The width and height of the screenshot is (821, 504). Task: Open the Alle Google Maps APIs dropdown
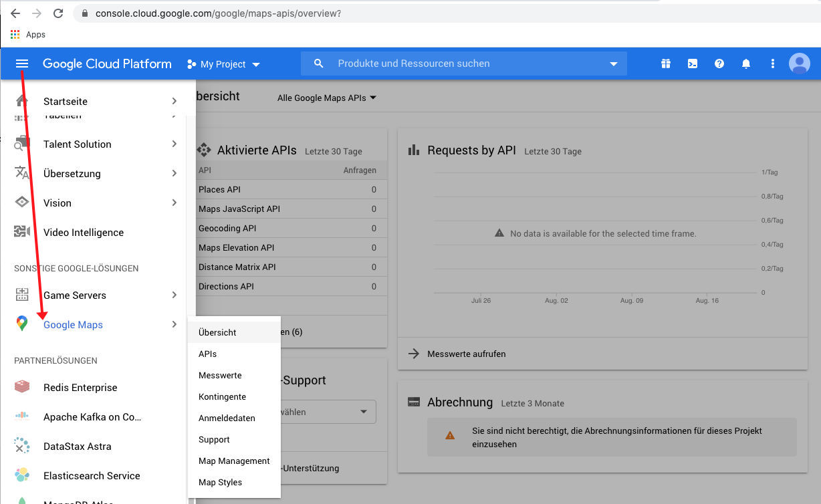[x=327, y=98]
